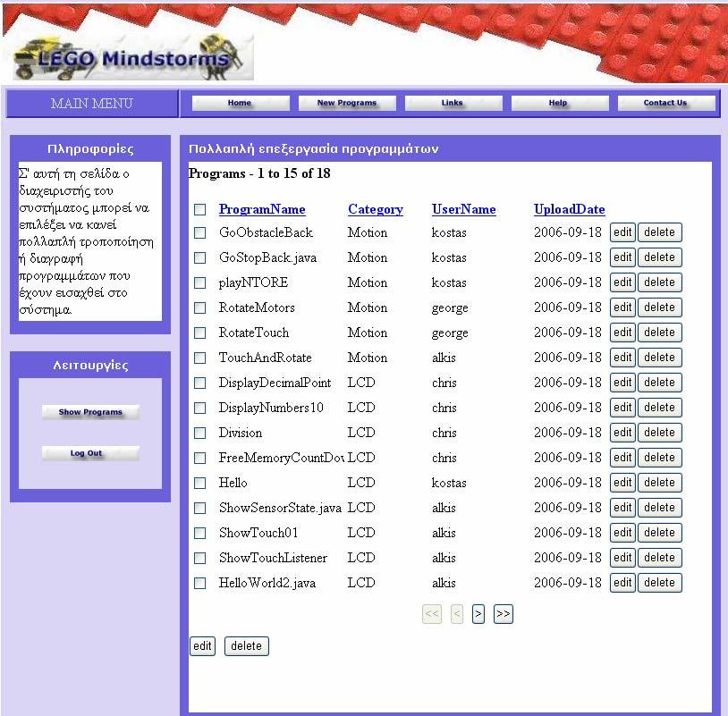Check the ShowTouchListener checkbox

pos(199,558)
